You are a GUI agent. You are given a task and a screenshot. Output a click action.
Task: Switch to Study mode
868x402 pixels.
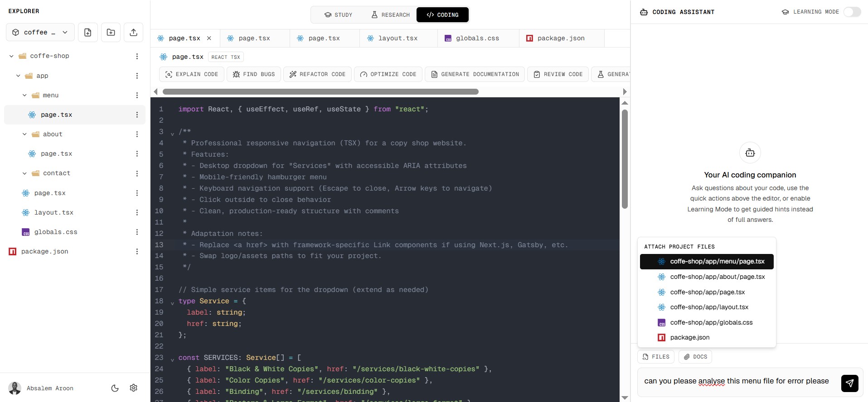339,14
